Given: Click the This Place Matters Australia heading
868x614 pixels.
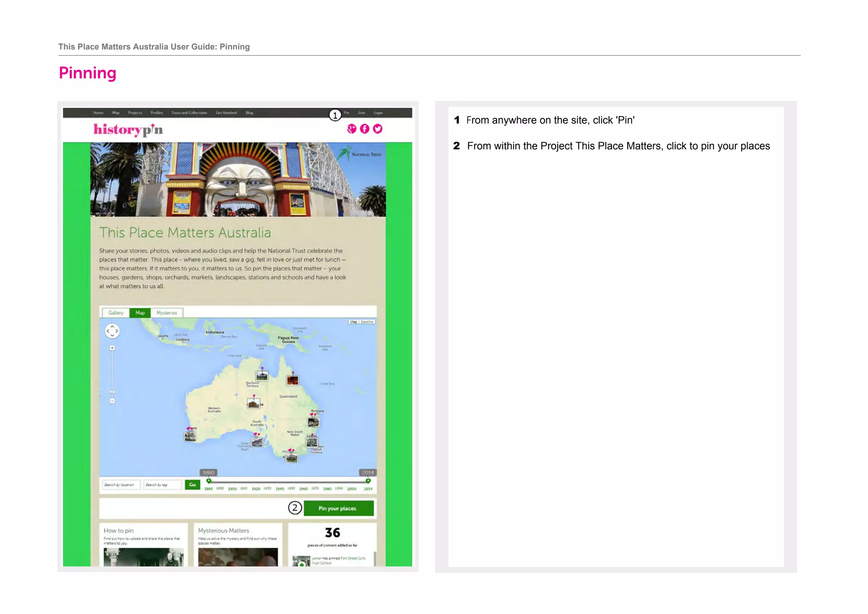Looking at the screenshot, I should point(185,233).
